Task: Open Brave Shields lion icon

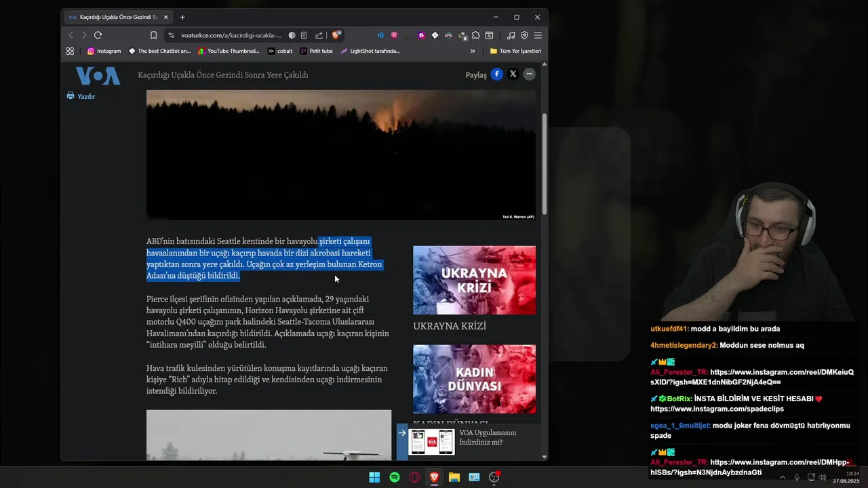Action: pyautogui.click(x=336, y=35)
